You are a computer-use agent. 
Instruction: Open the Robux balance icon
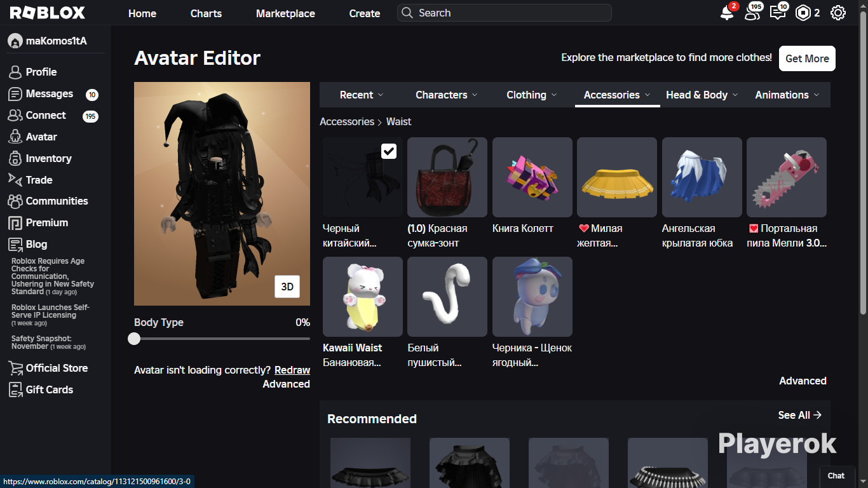[803, 13]
